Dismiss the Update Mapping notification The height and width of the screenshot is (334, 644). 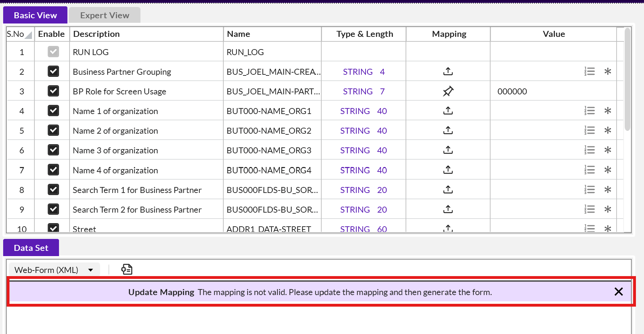(619, 292)
